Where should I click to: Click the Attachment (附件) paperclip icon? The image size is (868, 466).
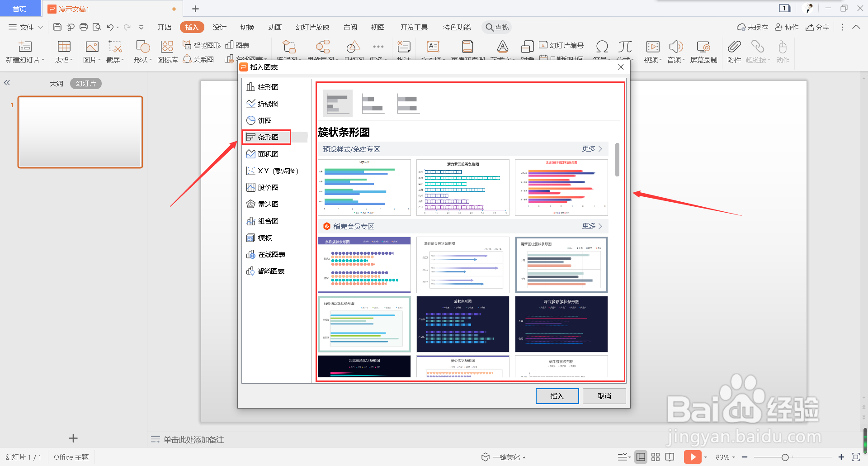point(734,47)
